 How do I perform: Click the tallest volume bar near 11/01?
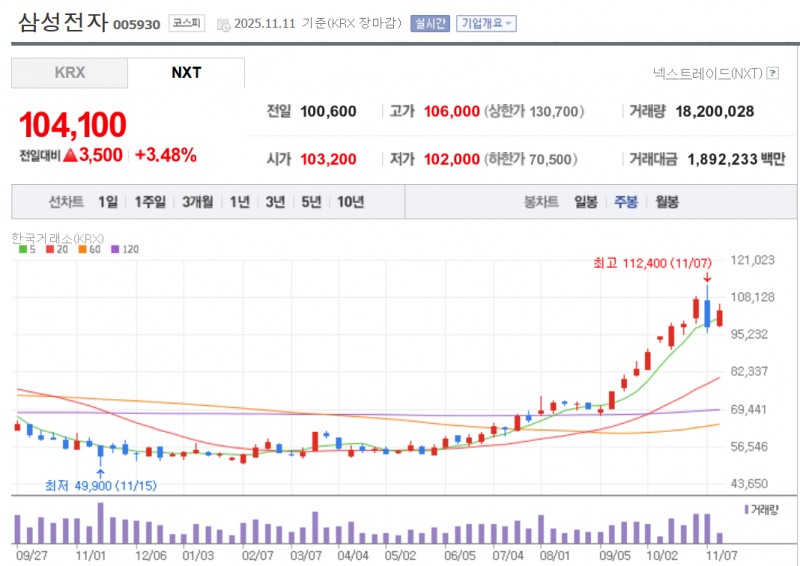[101, 523]
